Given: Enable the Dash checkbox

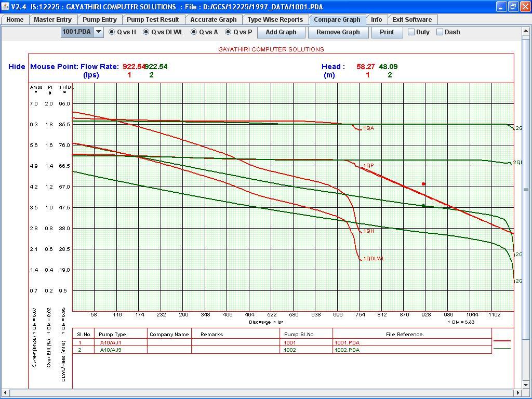Looking at the screenshot, I should point(440,32).
